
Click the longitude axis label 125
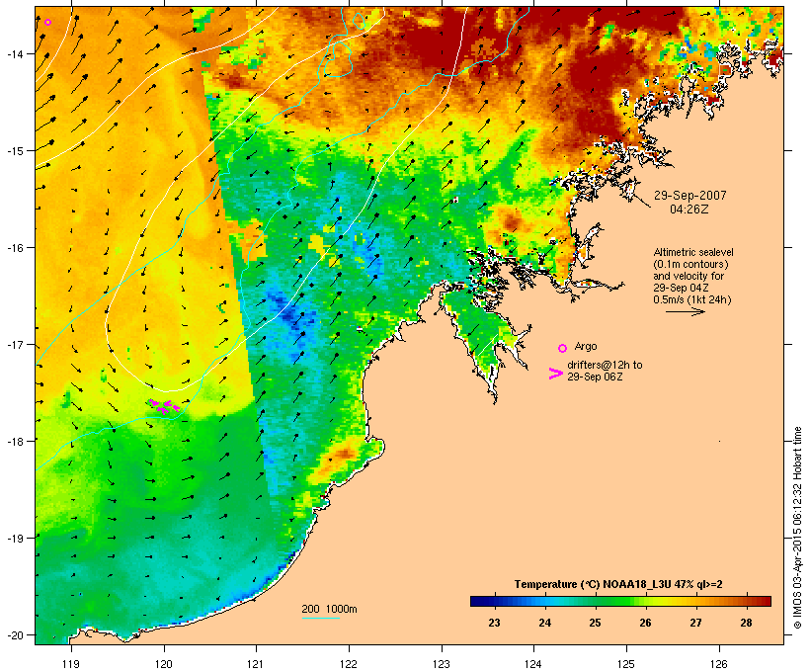pyautogui.click(x=626, y=664)
